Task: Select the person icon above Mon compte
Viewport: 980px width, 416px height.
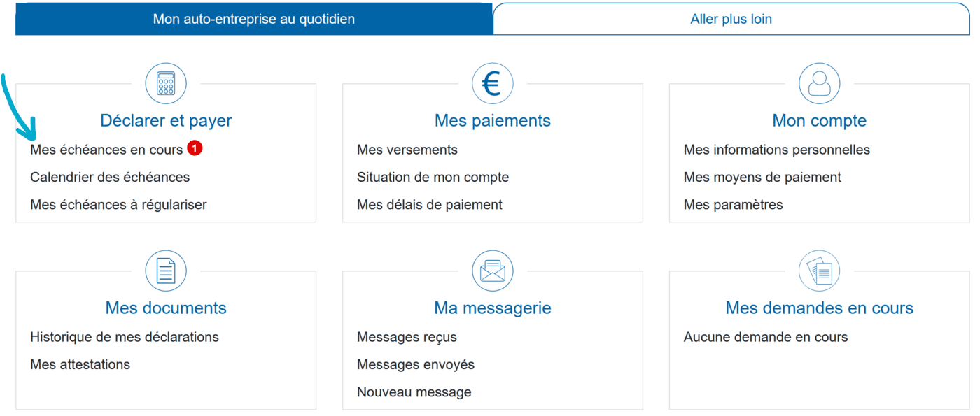Action: [x=819, y=83]
